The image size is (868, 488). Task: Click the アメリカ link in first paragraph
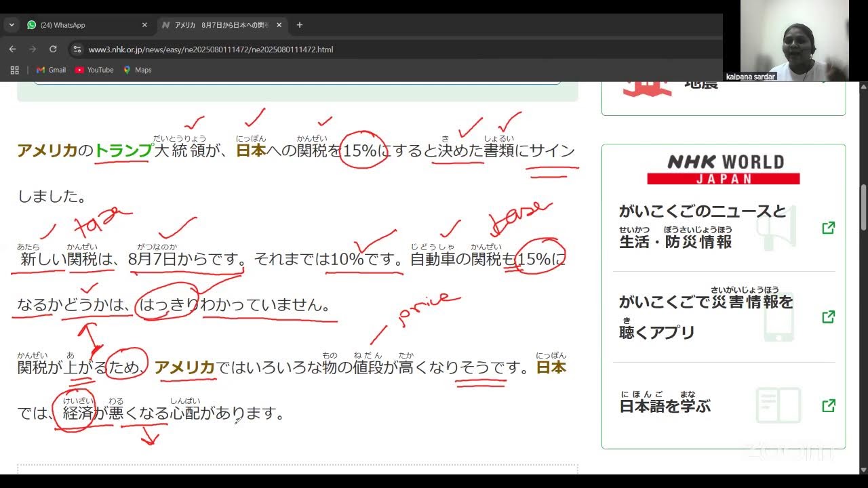click(47, 151)
